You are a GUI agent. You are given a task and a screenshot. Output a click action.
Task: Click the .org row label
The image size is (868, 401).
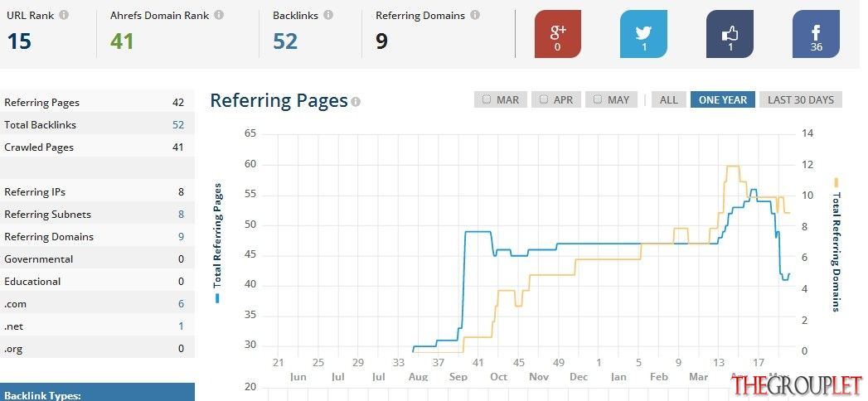pos(13,349)
